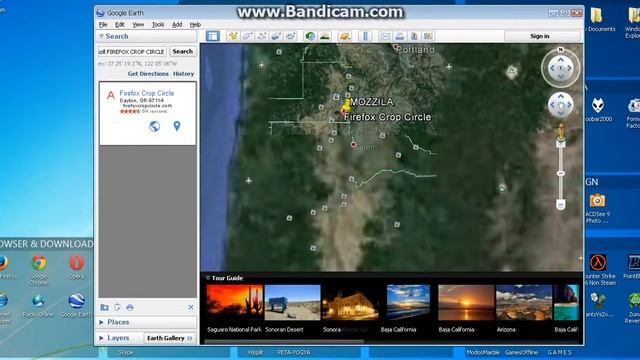Click the firefoxcropcircle.com website link
The width and height of the screenshot is (640, 360).
point(147,105)
